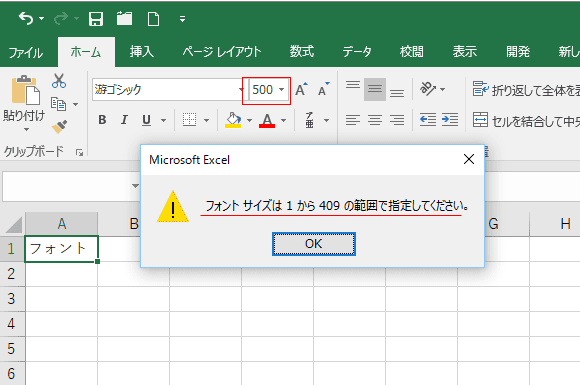Open the ファイル tab
This screenshot has width=580, height=385.
coord(26,53)
